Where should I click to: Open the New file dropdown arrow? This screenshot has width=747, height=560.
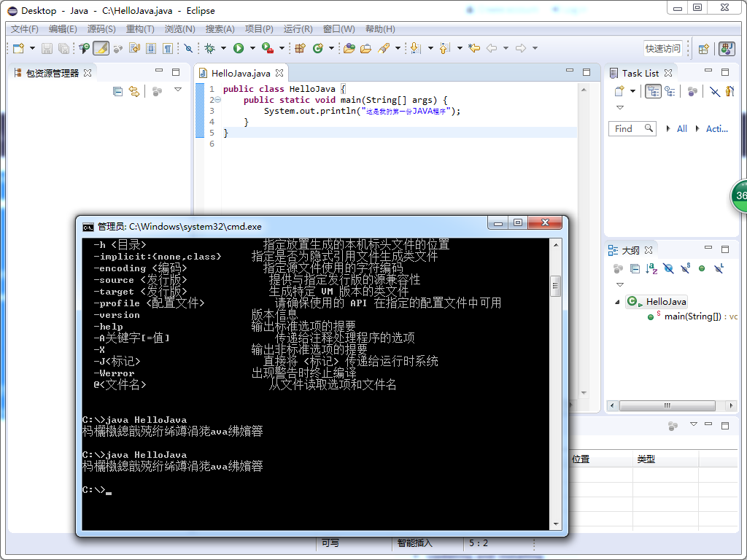(32, 48)
